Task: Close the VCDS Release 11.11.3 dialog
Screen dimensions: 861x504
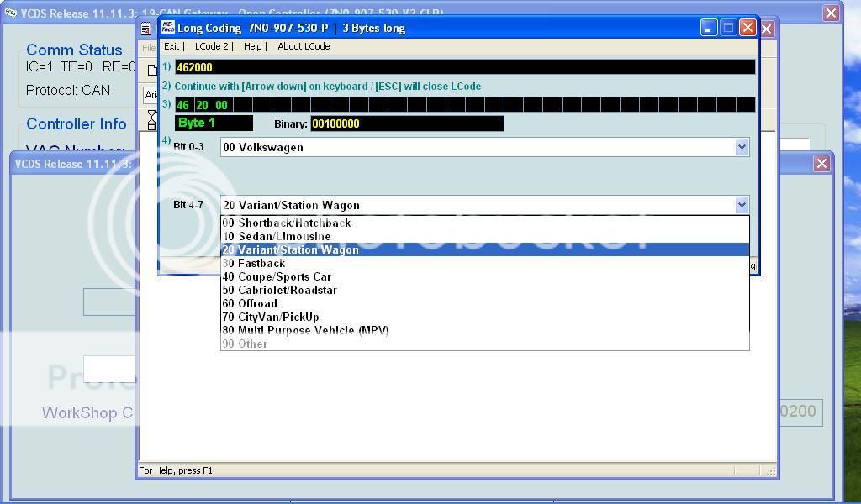Action: pyautogui.click(x=821, y=164)
